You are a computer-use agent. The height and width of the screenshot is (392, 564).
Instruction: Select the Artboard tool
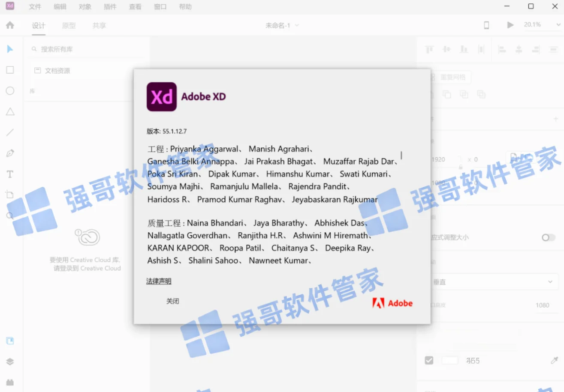point(10,195)
